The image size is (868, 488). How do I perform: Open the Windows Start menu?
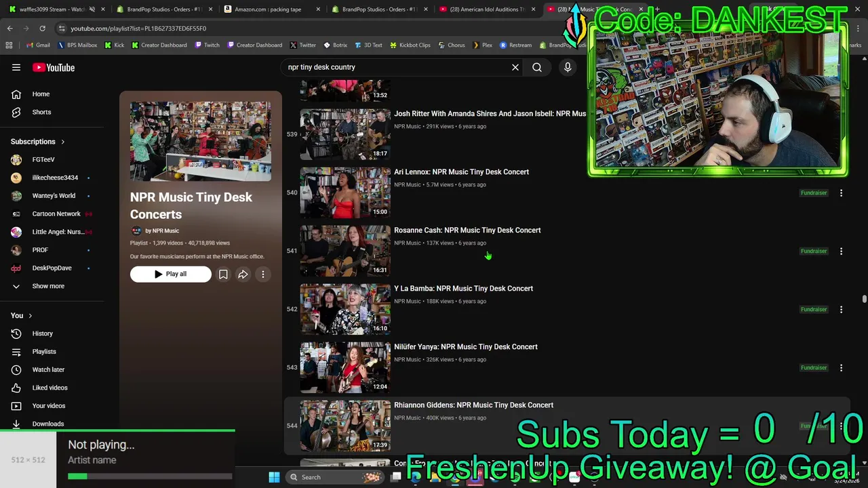(x=274, y=477)
